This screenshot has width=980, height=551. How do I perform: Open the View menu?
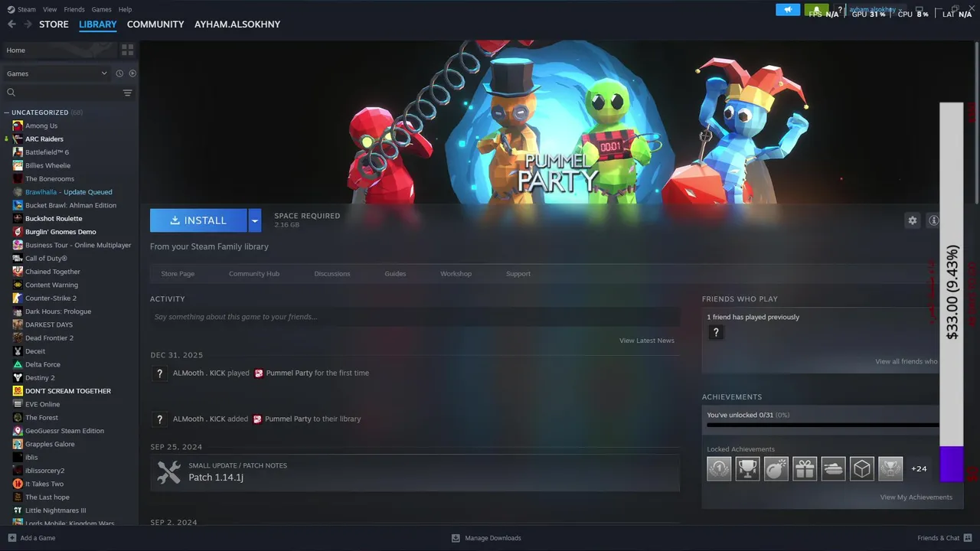[x=50, y=9]
